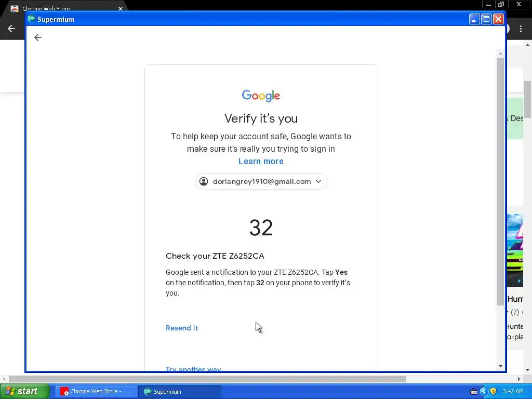Click the verification number 32
Viewport: 532px width, 399px height.
[261, 228]
